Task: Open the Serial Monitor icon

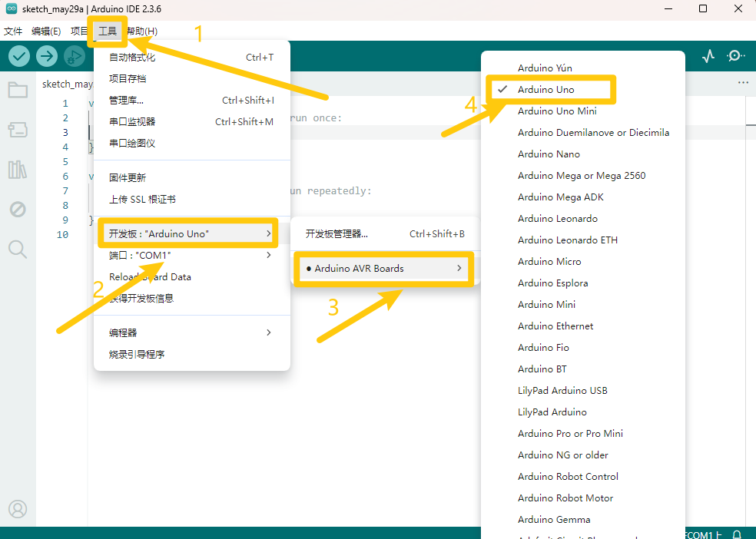Action: 735,56
